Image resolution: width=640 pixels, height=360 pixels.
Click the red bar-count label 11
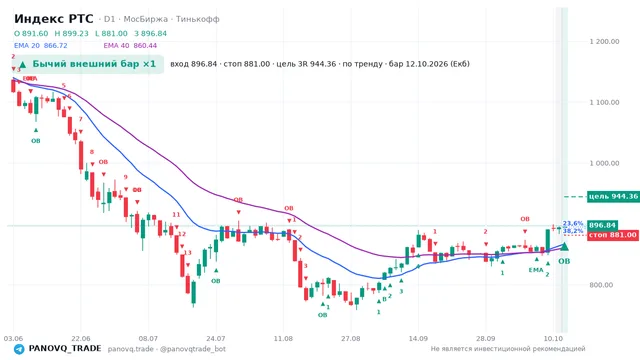pos(176,215)
